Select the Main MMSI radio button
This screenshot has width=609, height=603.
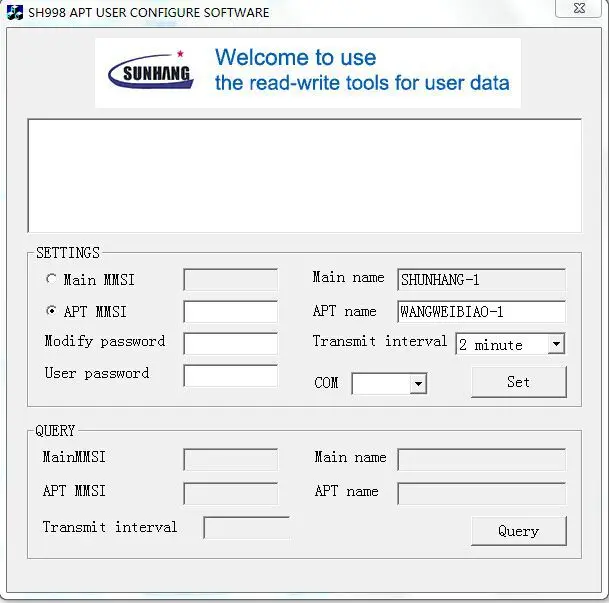pos(51,279)
